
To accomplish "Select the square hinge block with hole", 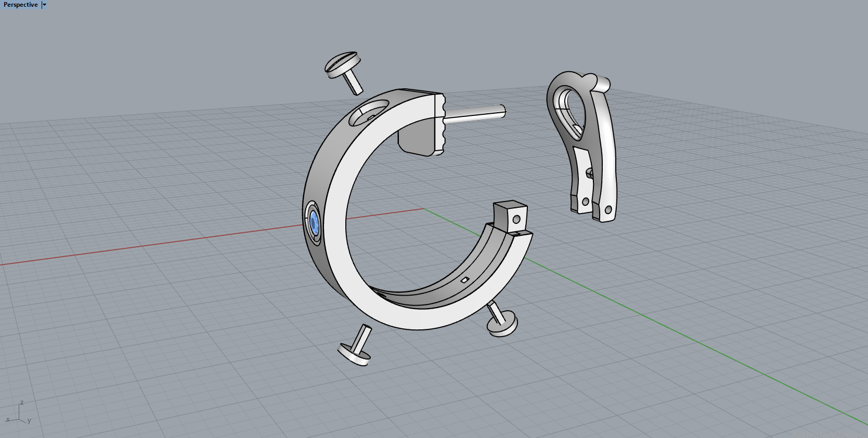I will click(510, 216).
